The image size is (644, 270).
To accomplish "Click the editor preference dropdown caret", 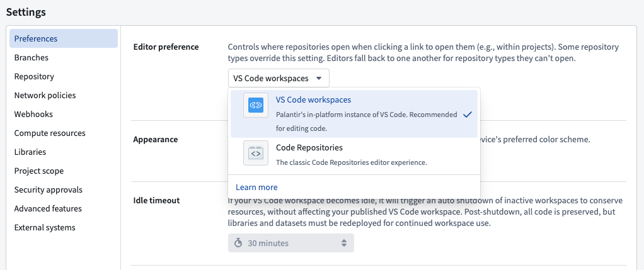I will pyautogui.click(x=318, y=78).
